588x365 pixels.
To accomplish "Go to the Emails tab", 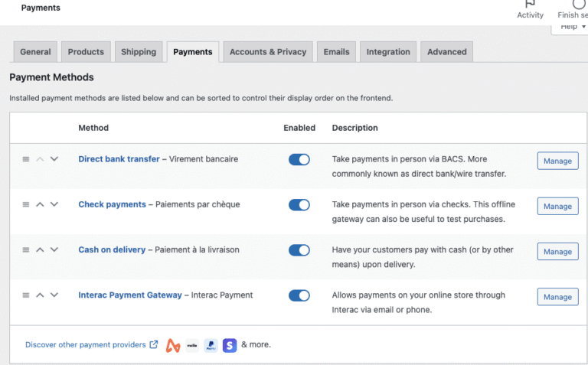I will (x=336, y=52).
